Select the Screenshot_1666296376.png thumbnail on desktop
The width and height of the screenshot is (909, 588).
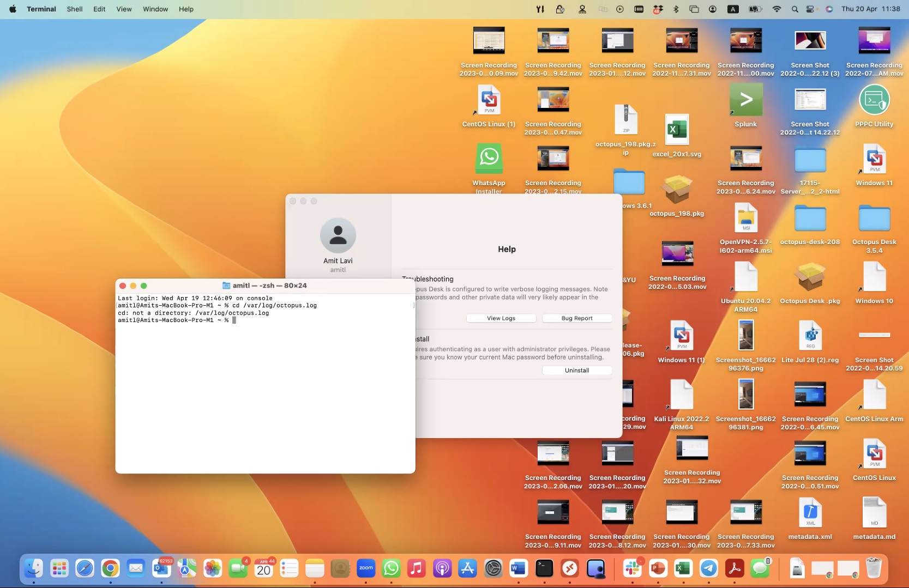746,335
